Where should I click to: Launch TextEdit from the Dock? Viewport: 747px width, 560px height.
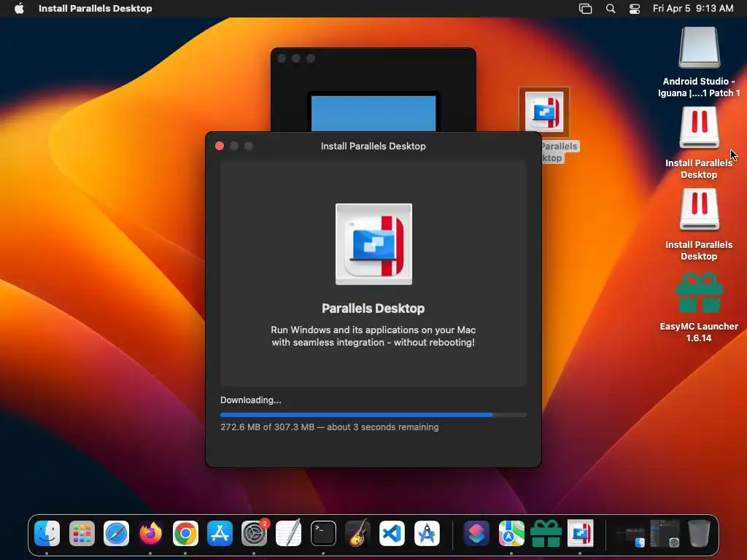point(289,533)
